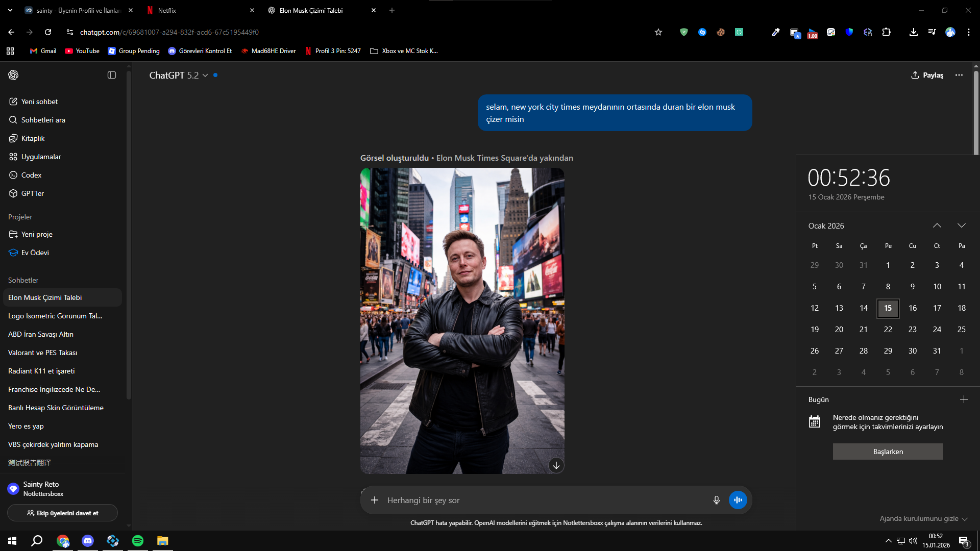The image size is (980, 551).
Task: Open GPT'ler page
Action: (x=62, y=193)
